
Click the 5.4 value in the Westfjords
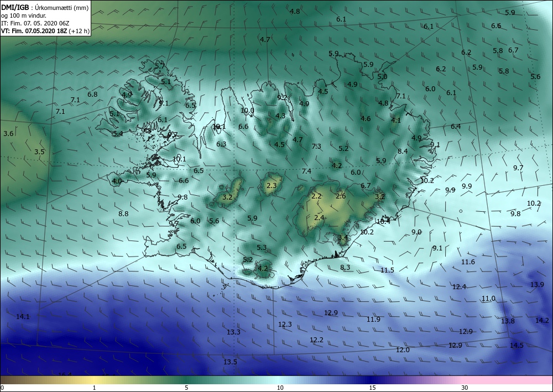[118, 134]
